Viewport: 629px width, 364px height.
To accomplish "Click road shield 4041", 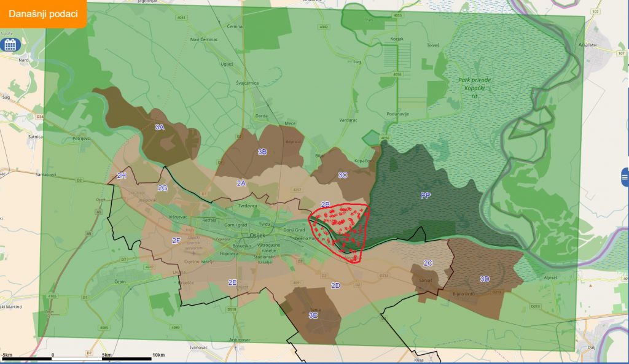I will 182,18.
